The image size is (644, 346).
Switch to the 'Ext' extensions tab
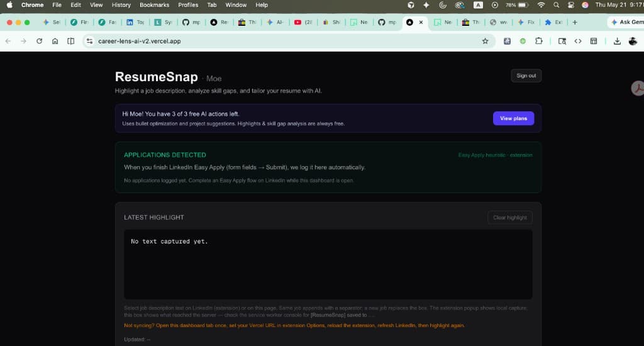pyautogui.click(x=553, y=22)
